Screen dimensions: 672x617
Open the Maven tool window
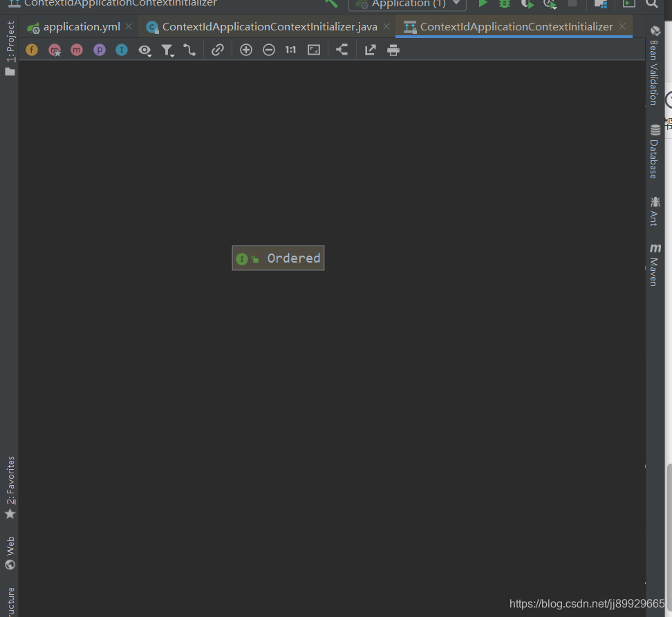tap(654, 265)
